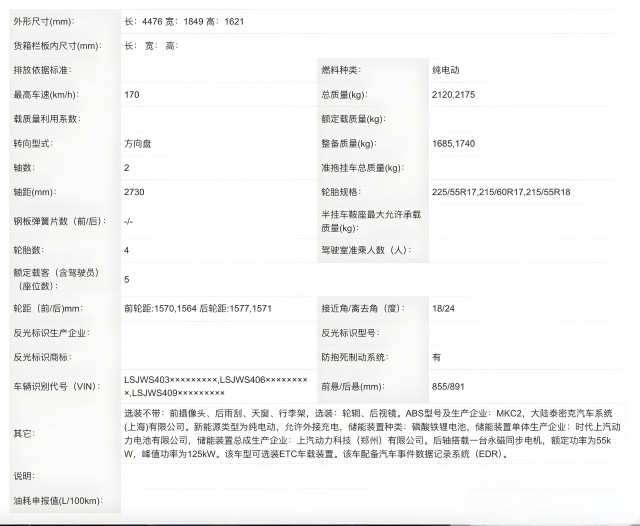The width and height of the screenshot is (640, 526).
Task: Select the 货箱栏板内尺寸(mm) label
Action: click(x=58, y=46)
